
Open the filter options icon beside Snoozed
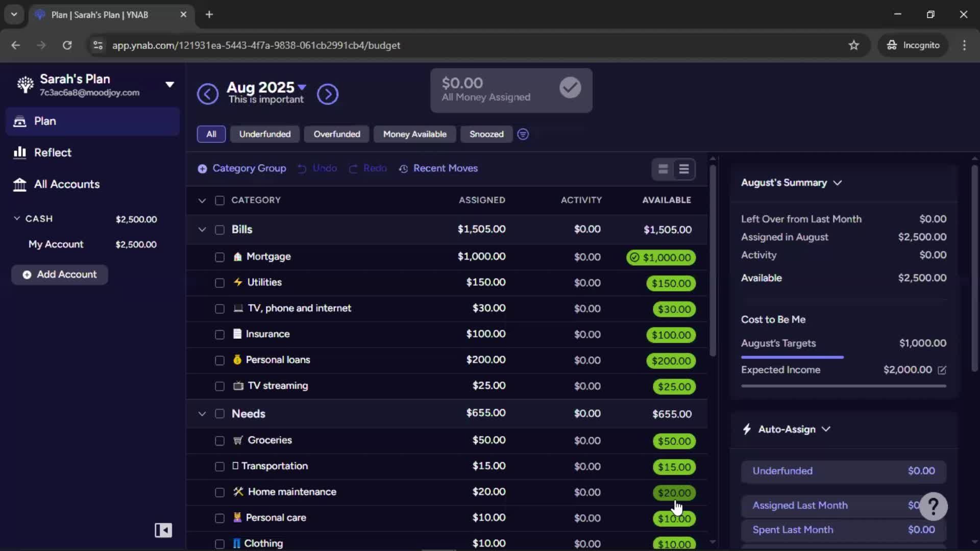coord(523,134)
